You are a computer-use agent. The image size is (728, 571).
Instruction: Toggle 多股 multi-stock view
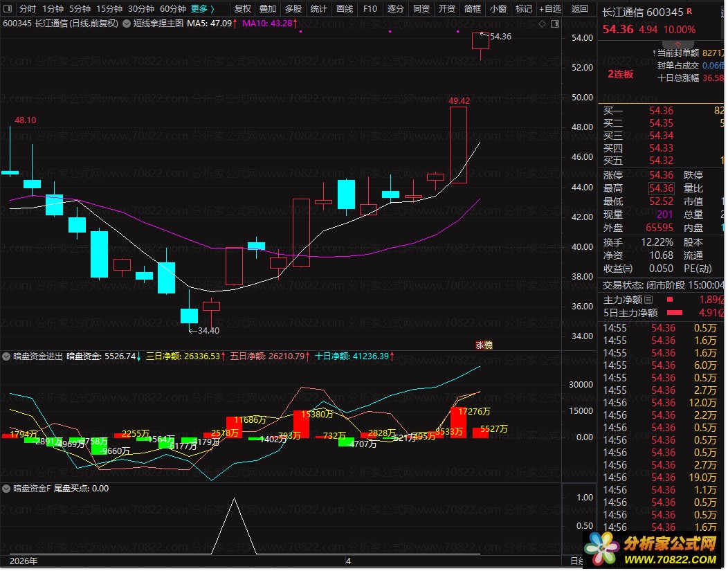click(x=293, y=8)
